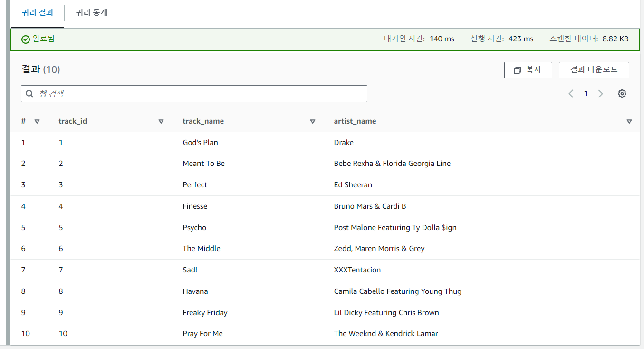This screenshot has height=349, width=644.
Task: Click the 복사 copy button
Action: pyautogui.click(x=528, y=70)
